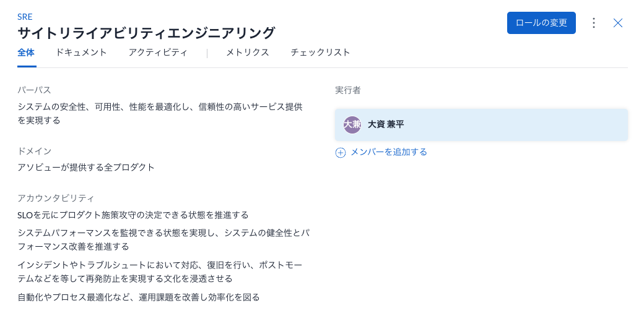Select member row 大資 兼平

point(481,125)
